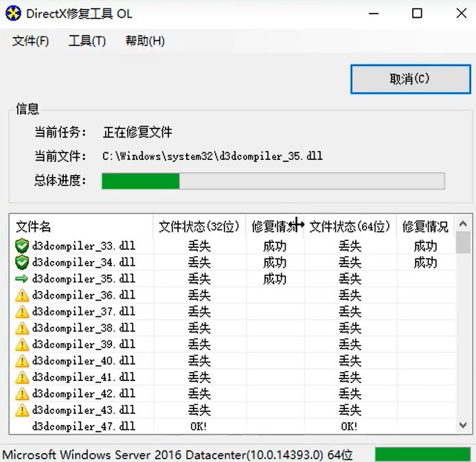Screen dimensions: 476x462
Task: Click the last 修复情况 column header
Action: point(425,227)
